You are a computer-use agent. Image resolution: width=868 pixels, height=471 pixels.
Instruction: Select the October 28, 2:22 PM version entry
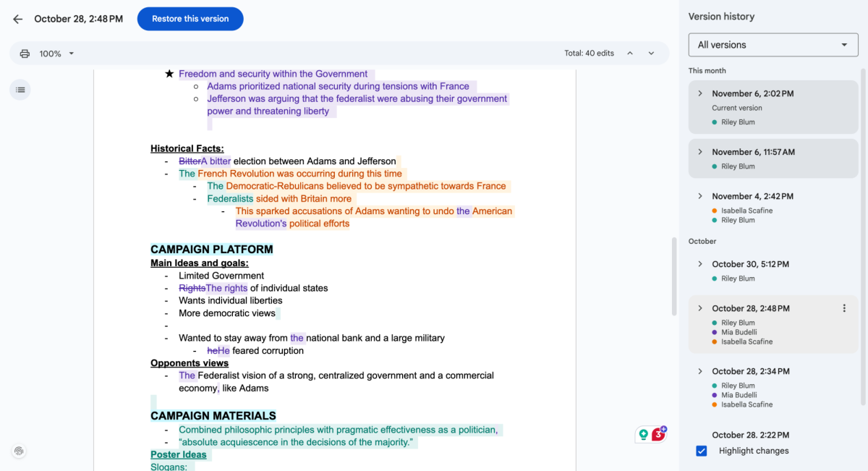751,435
